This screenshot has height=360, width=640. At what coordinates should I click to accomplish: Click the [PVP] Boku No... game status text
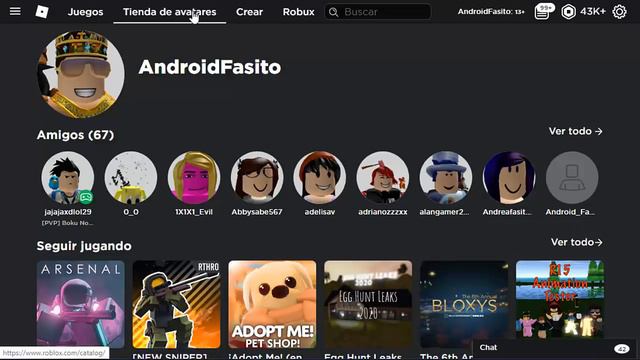click(x=68, y=223)
